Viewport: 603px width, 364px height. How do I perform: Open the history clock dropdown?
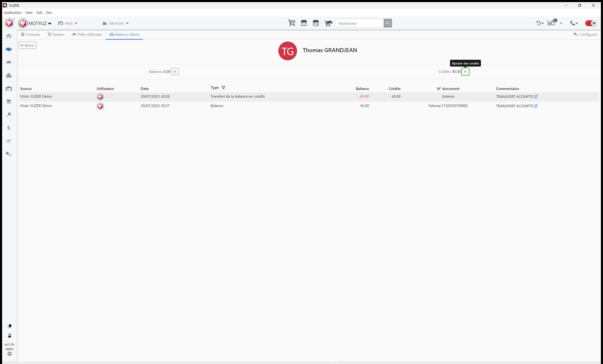(x=540, y=23)
